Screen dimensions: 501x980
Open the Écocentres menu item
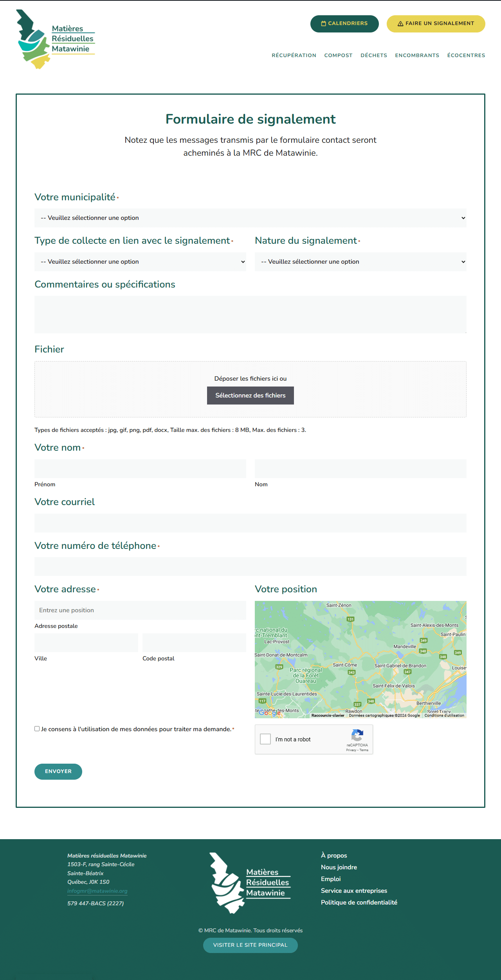(x=466, y=56)
